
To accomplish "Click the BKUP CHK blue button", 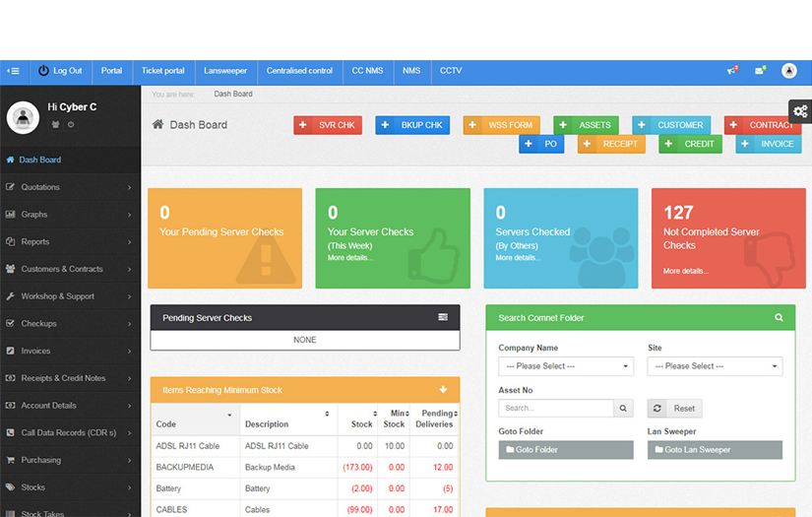I will 412,125.
